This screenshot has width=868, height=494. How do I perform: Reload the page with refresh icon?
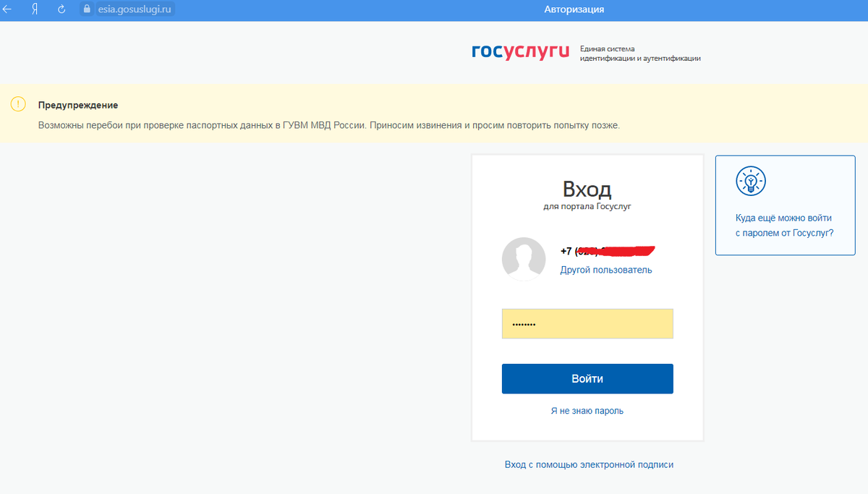coord(60,9)
